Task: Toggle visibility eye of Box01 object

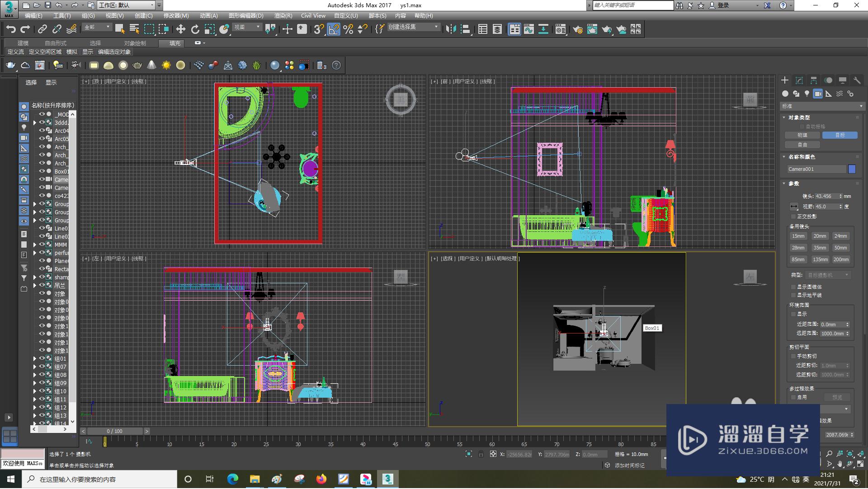Action: 42,171
